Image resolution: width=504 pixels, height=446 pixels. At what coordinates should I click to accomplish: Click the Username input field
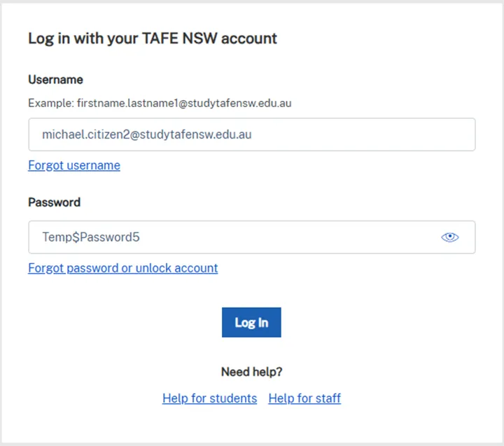pos(252,134)
